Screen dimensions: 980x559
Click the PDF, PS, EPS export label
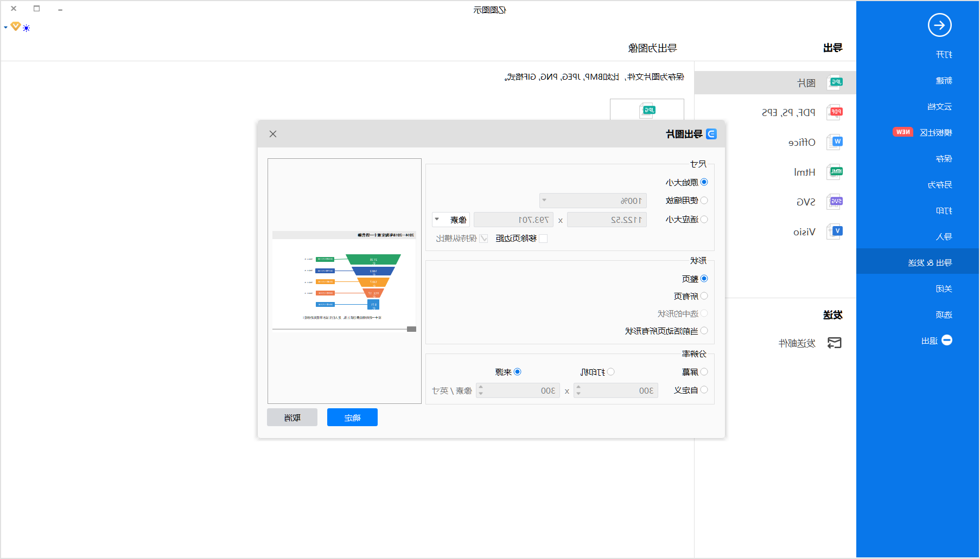point(788,112)
